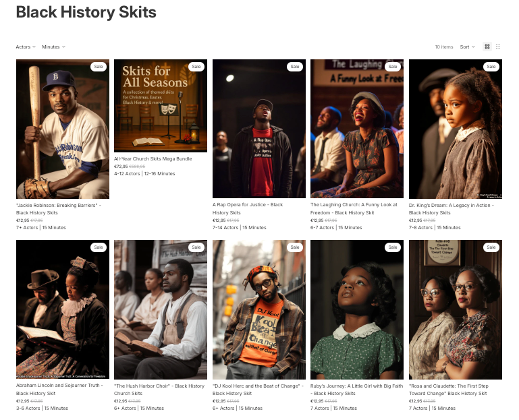Screen dimensions: 519x420
Task: Select The Laughing Church product image
Action: pos(356,129)
